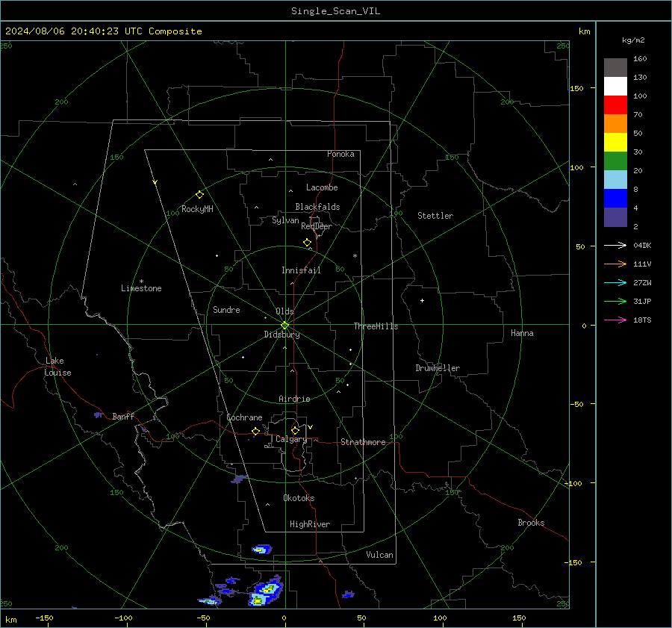Click the Calgary city label
672x628 pixels.
click(291, 439)
